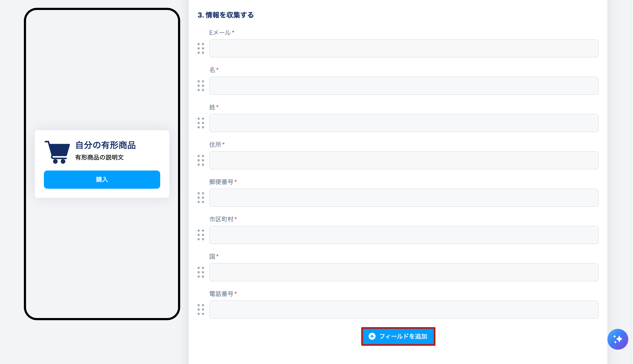Click the shopping cart icon in preview
Viewport: 633px width, 364px height.
pos(57,152)
